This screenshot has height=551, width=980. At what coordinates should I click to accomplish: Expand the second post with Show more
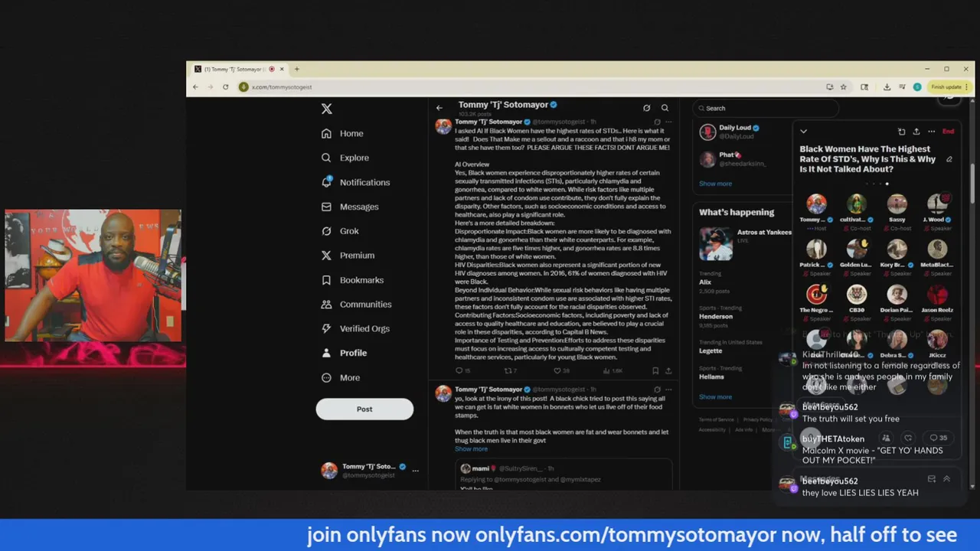(471, 449)
